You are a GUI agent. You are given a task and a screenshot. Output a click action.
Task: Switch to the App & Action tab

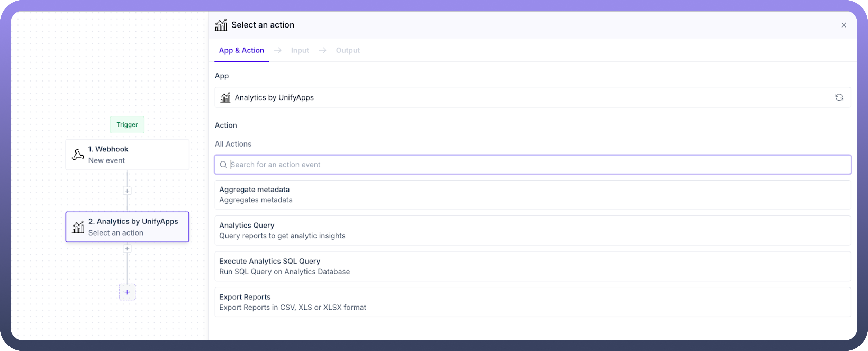click(241, 51)
